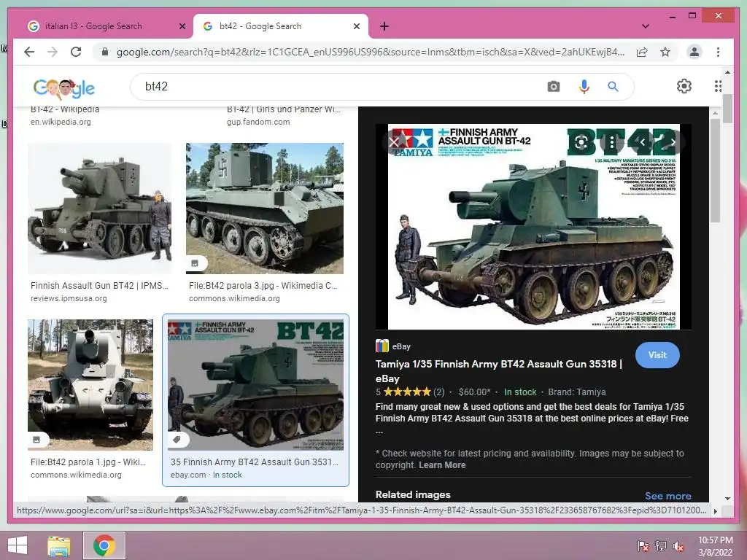Open the Chrome three-dot menu
Screen dimensions: 747x560
pos(718,52)
